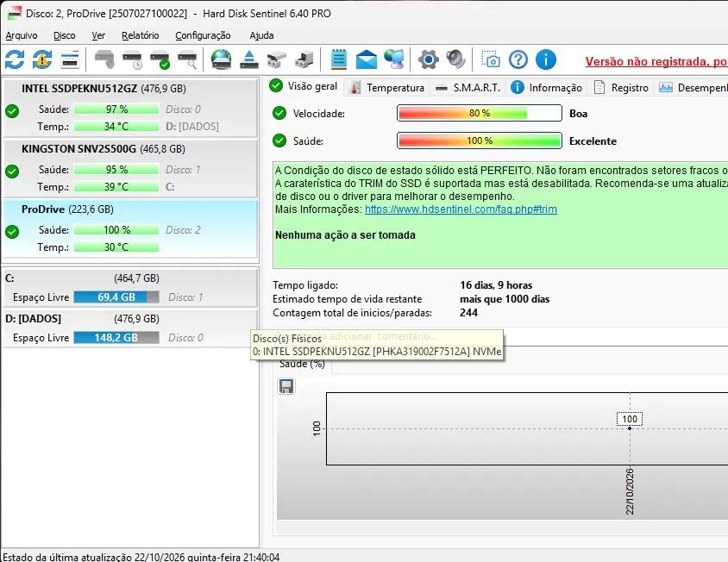Select the D: [DADOS] partition entry
728x562 pixels.
tap(130, 328)
